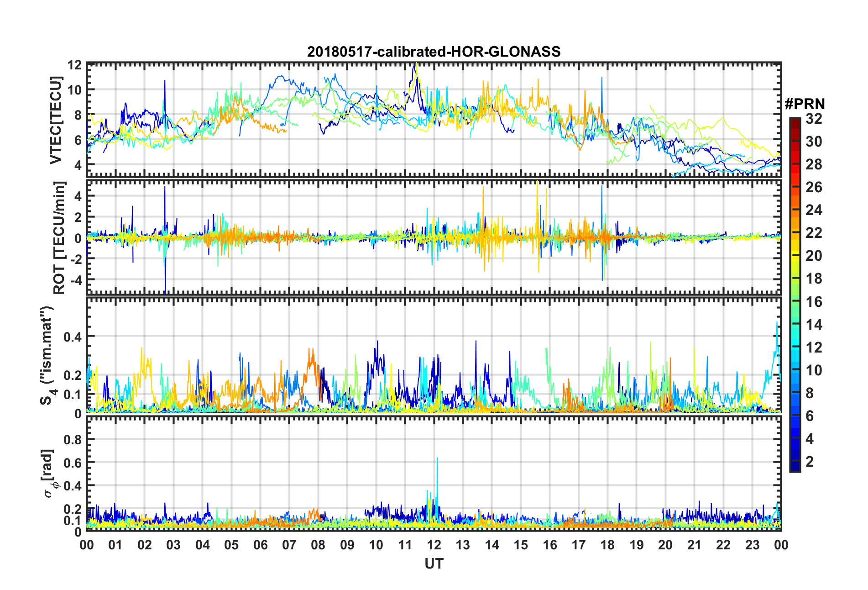Select the VTEC[TECU] y-axis label
The image size is (868, 590).
[56, 120]
